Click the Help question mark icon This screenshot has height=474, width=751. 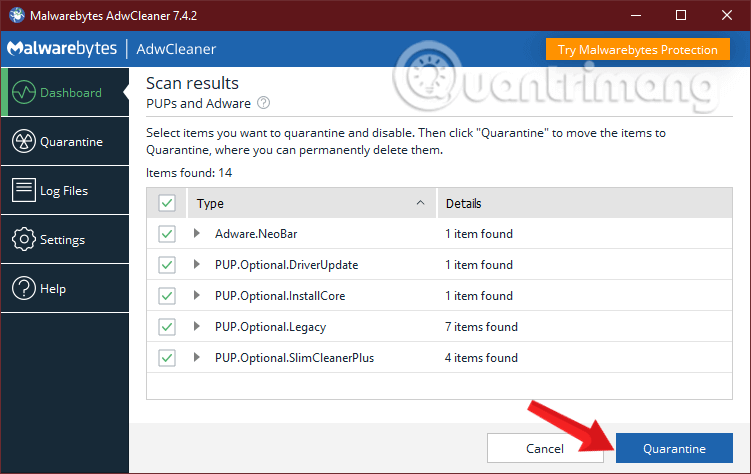point(24,288)
